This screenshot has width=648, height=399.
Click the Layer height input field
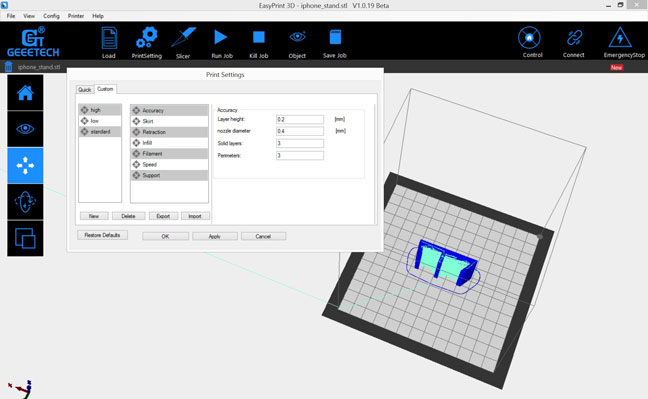[300, 119]
